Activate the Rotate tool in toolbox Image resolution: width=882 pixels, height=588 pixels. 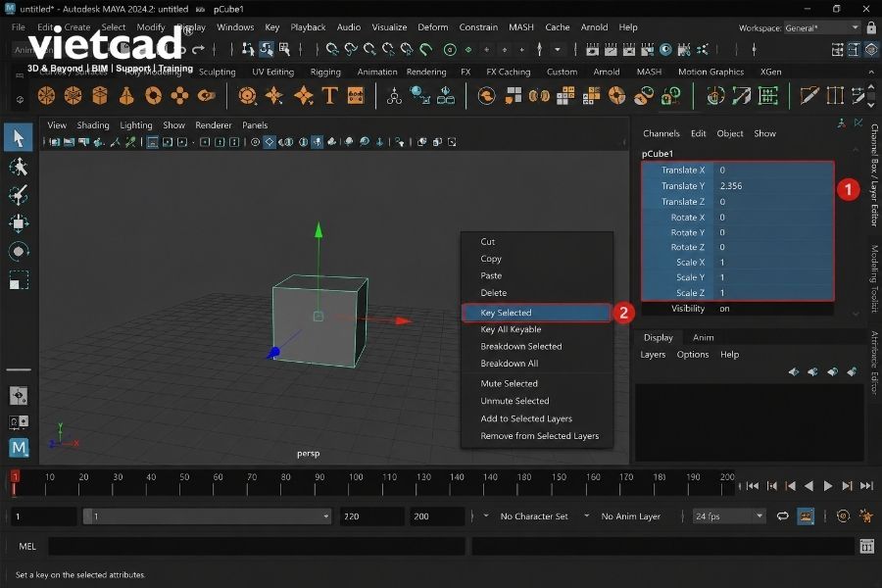coord(19,251)
